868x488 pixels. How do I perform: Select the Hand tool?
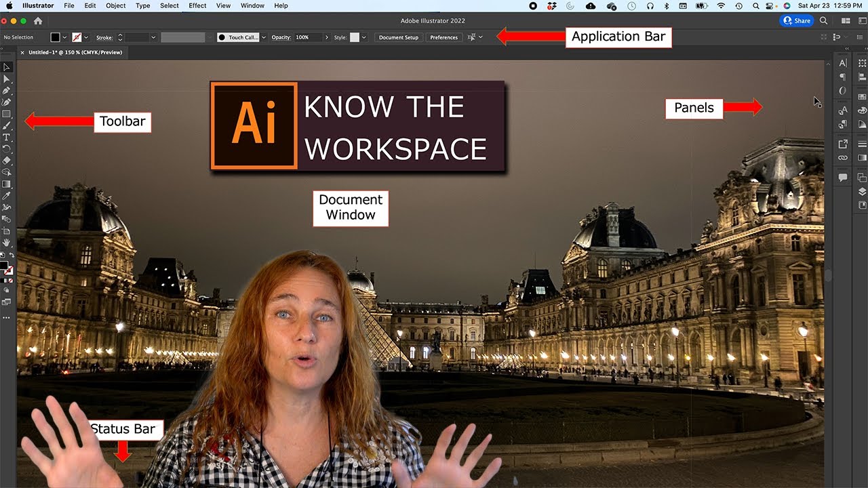click(7, 243)
